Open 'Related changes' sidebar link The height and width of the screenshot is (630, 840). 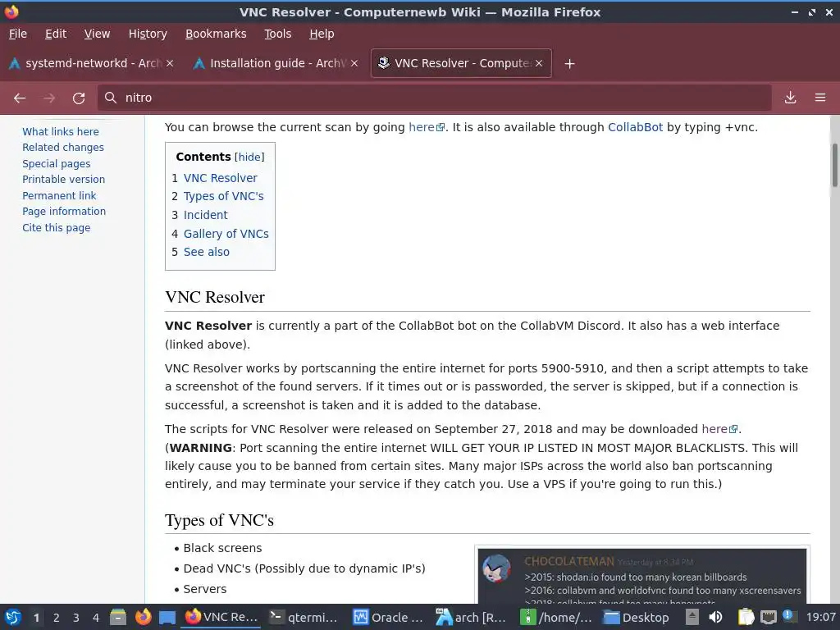tap(63, 148)
